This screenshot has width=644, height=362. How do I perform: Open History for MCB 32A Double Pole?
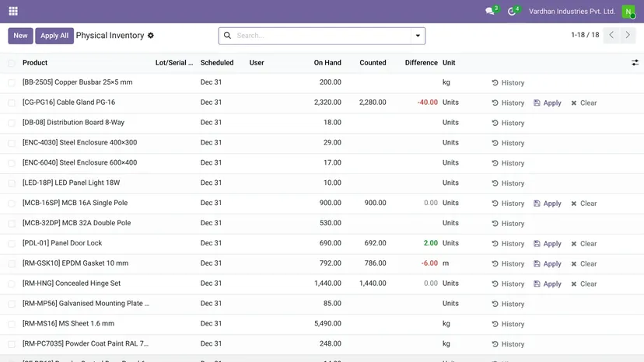point(508,224)
